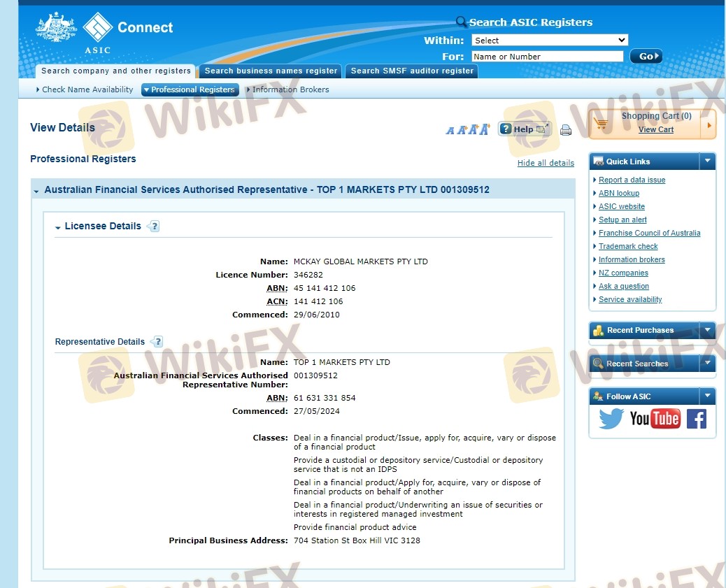The image size is (726, 588).
Task: Open the Facebook icon
Action: (696, 419)
